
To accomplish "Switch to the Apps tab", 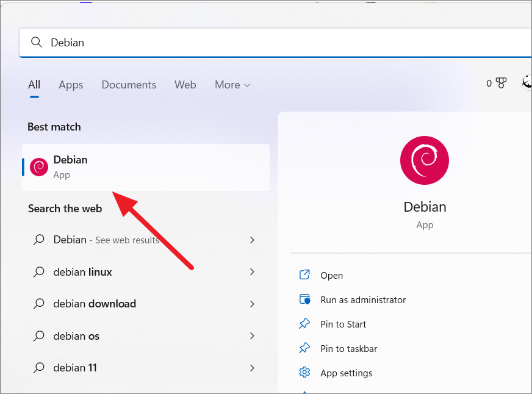I will click(71, 85).
